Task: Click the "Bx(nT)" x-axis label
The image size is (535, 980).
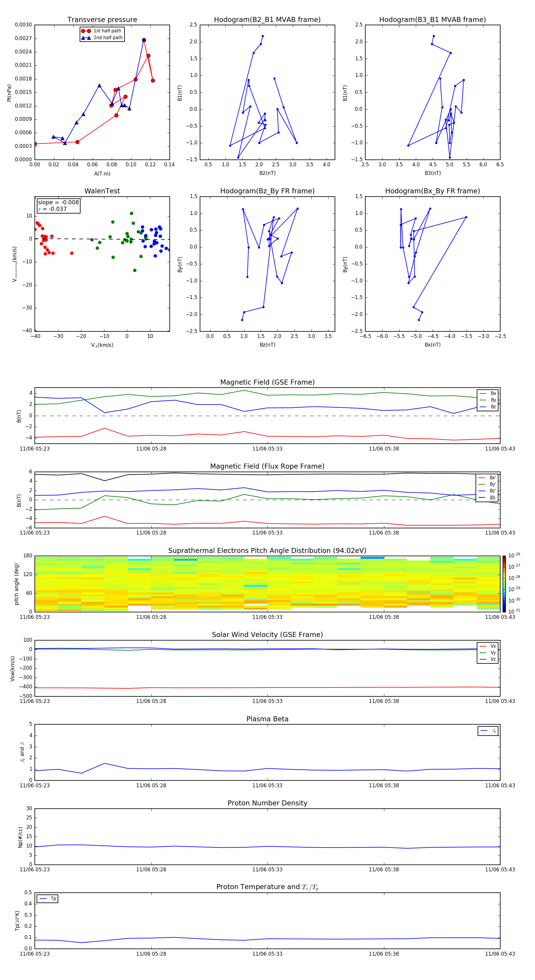Action: click(x=432, y=345)
